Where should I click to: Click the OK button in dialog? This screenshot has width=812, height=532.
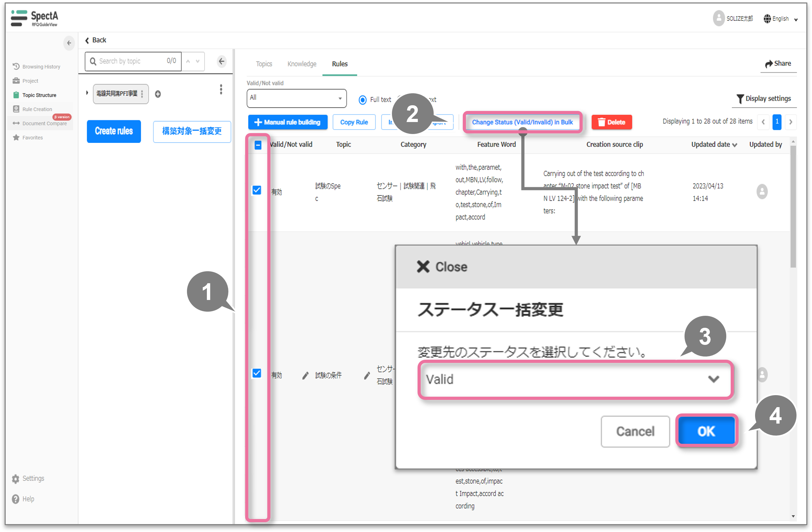706,431
